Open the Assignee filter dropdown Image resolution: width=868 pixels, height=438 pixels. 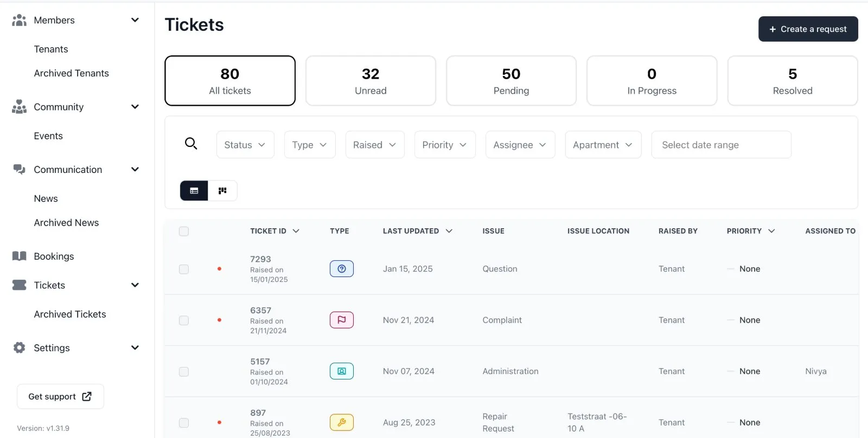click(x=520, y=145)
